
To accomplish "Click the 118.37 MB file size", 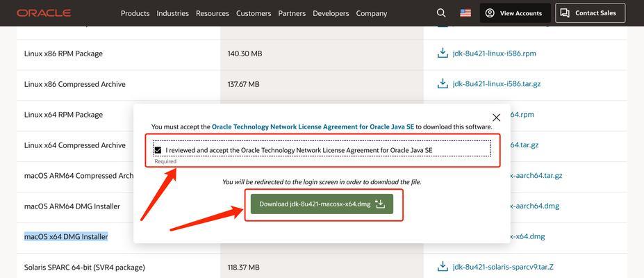I will 244,268.
